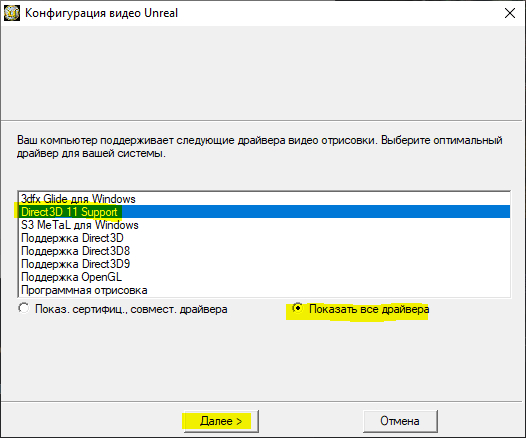Click the Unreal icon in title bar
This screenshot has width=526, height=438.
pyautogui.click(x=12, y=13)
